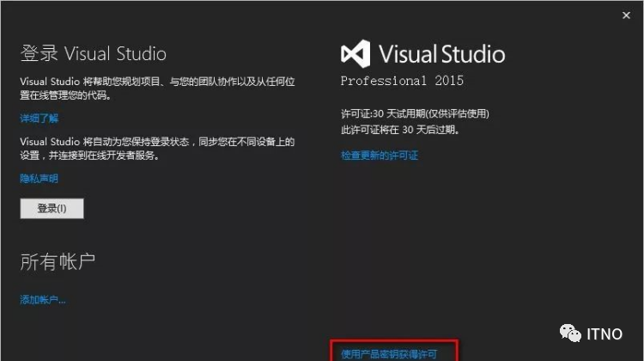This screenshot has height=361, width=644.
Task: Click the 许可证:30 天试用期 license text
Action: click(415, 113)
